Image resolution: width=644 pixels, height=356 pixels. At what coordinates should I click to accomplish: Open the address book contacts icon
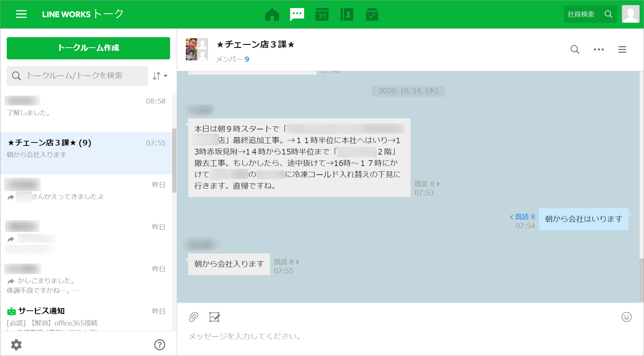(x=347, y=14)
